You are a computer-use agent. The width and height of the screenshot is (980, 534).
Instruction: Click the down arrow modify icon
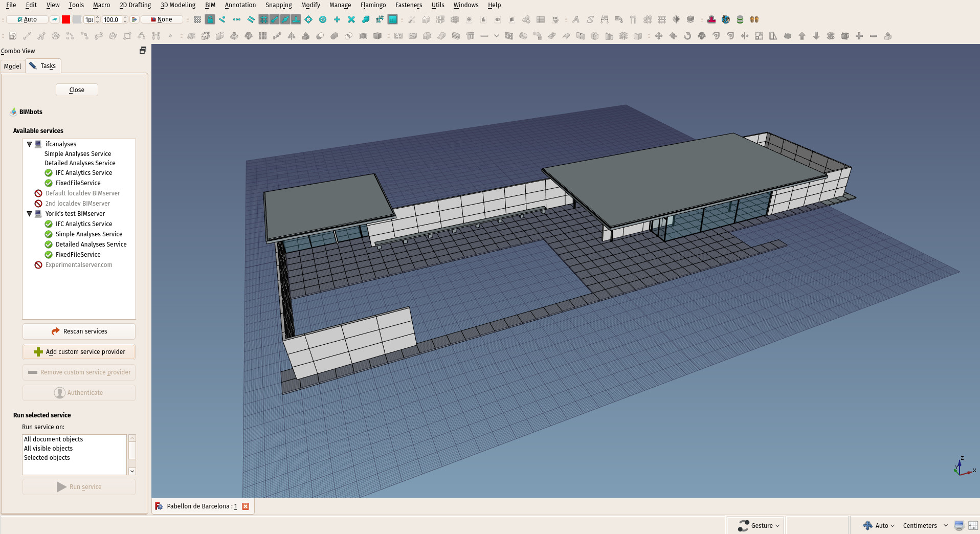click(816, 36)
